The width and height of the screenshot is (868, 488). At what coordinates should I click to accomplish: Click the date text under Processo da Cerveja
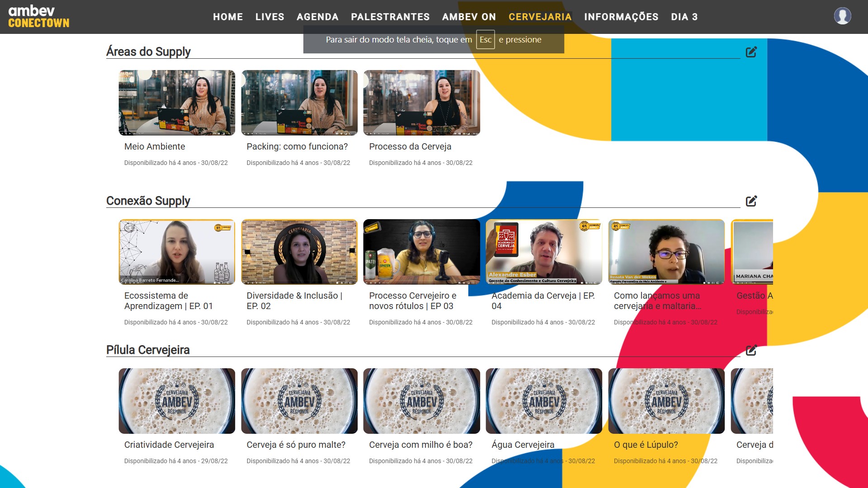click(421, 163)
